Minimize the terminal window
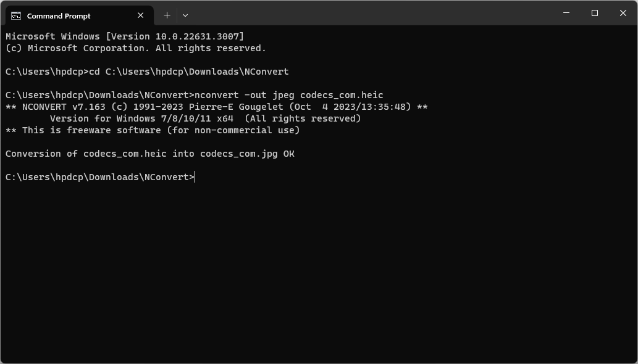Image resolution: width=638 pixels, height=364 pixels. coord(566,13)
